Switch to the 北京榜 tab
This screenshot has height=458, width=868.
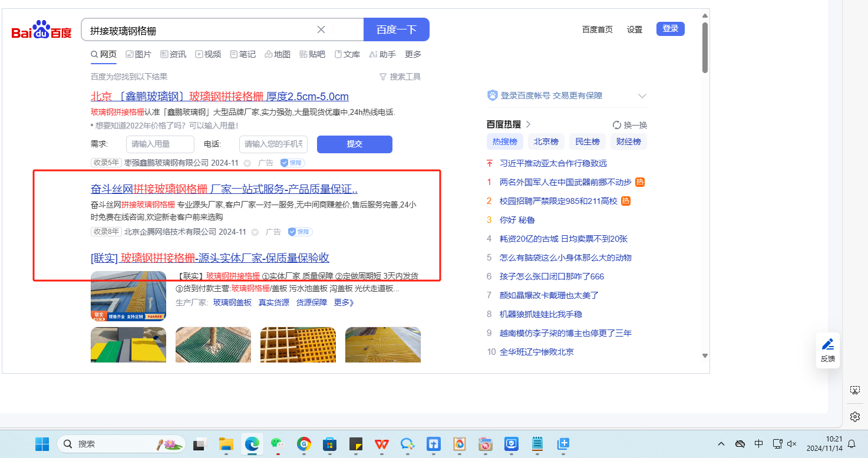[x=546, y=141]
